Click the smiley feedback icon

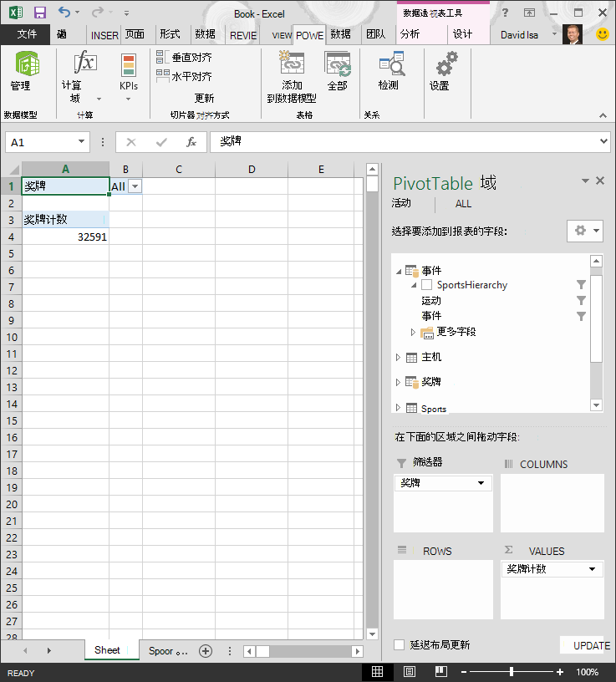(x=603, y=34)
